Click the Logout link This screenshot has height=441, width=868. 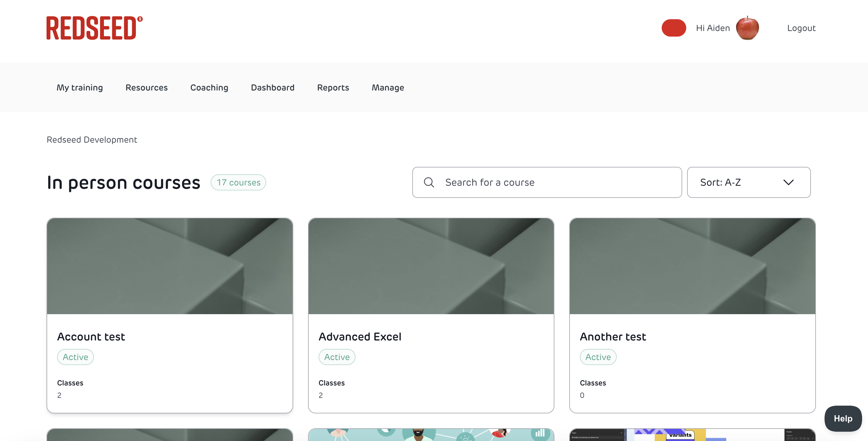[x=801, y=28]
